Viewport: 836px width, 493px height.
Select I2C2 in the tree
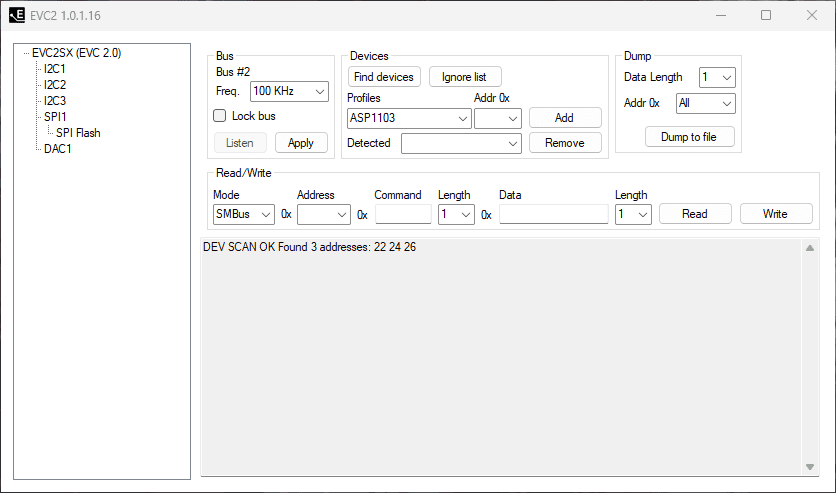click(x=55, y=85)
